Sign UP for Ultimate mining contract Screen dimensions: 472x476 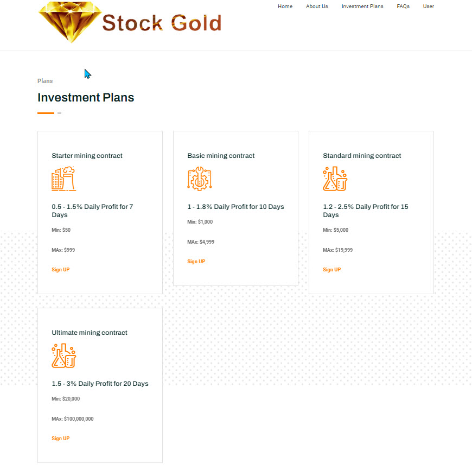point(61,439)
